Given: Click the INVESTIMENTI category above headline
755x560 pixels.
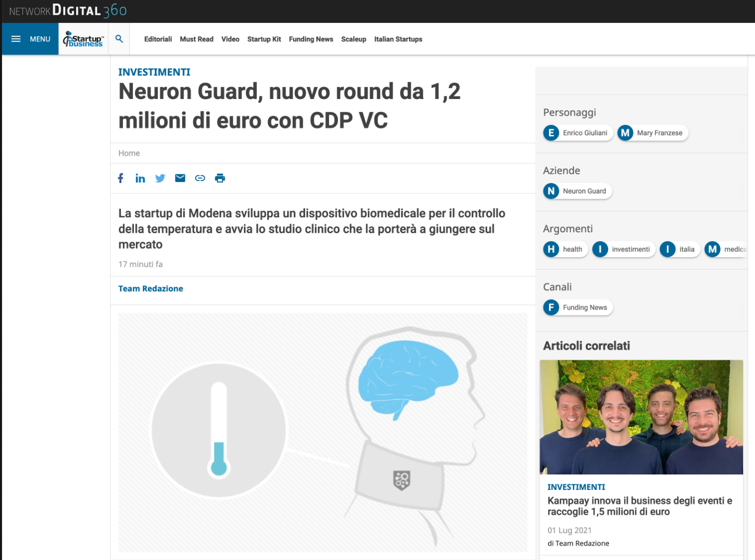Looking at the screenshot, I should point(154,72).
